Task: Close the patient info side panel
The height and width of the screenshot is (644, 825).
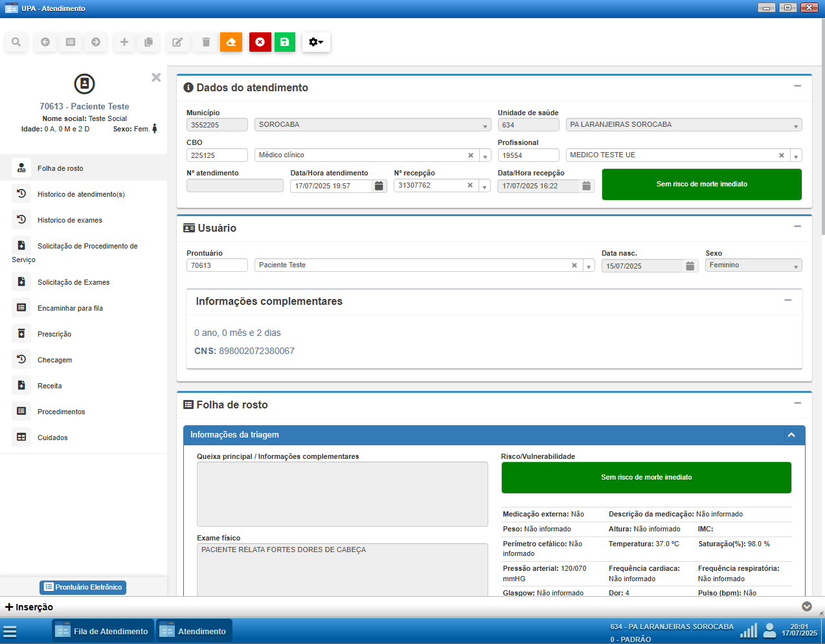Action: pyautogui.click(x=156, y=77)
